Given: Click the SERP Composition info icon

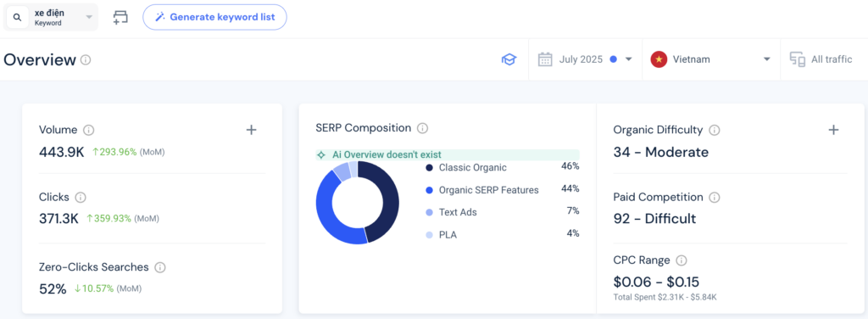Looking at the screenshot, I should pyautogui.click(x=422, y=128).
